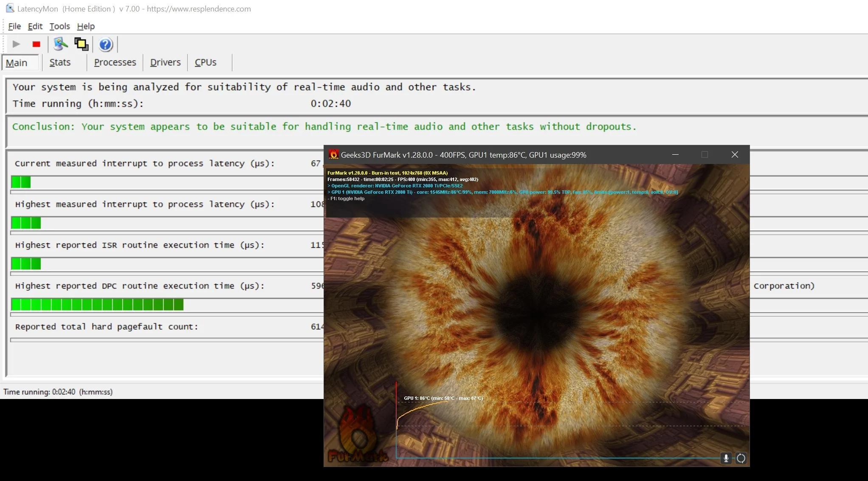Open the Edit menu
The image size is (868, 481).
click(35, 26)
